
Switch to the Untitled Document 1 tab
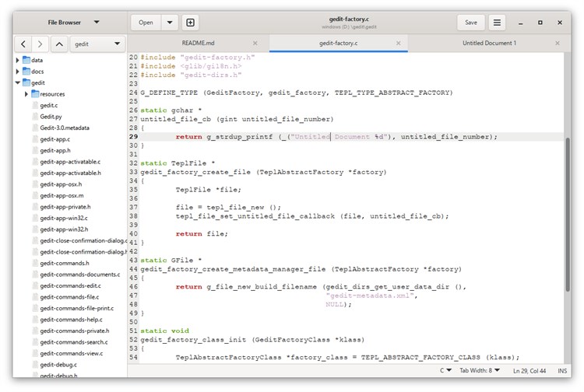pos(489,43)
